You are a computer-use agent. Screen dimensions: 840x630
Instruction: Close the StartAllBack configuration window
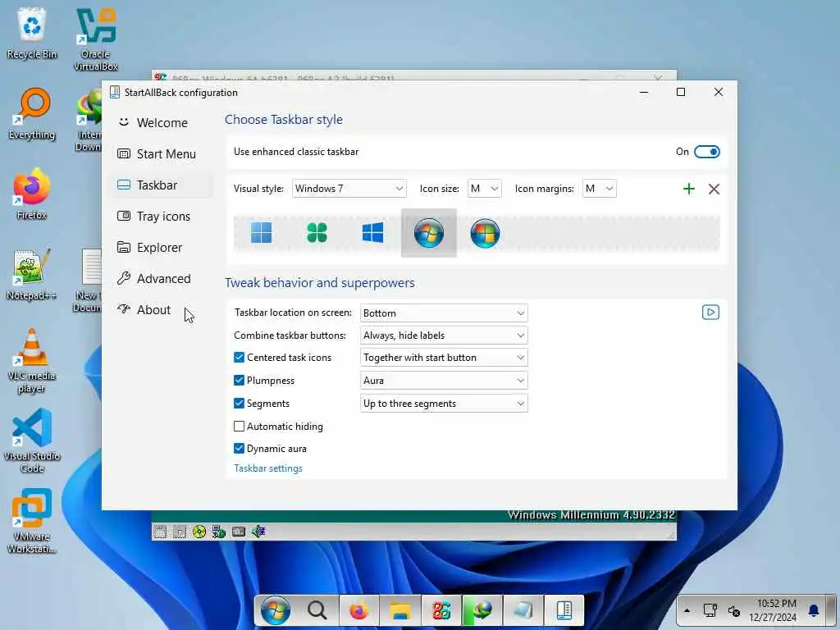click(719, 92)
